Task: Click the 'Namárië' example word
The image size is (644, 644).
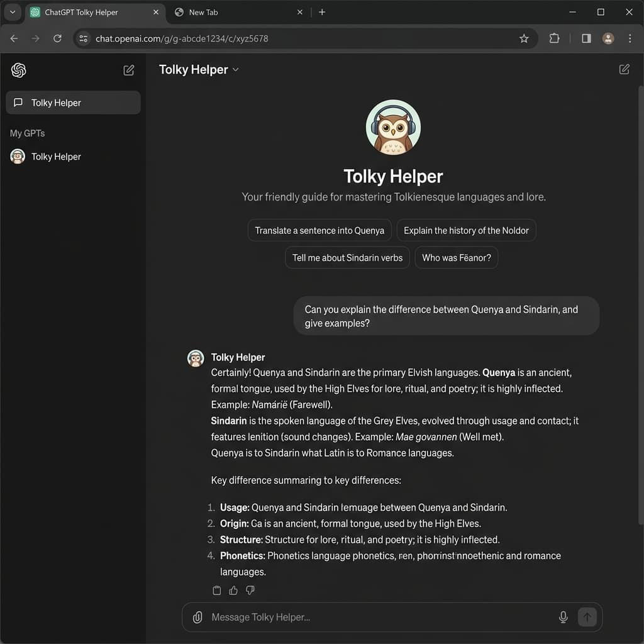Action: coord(269,404)
